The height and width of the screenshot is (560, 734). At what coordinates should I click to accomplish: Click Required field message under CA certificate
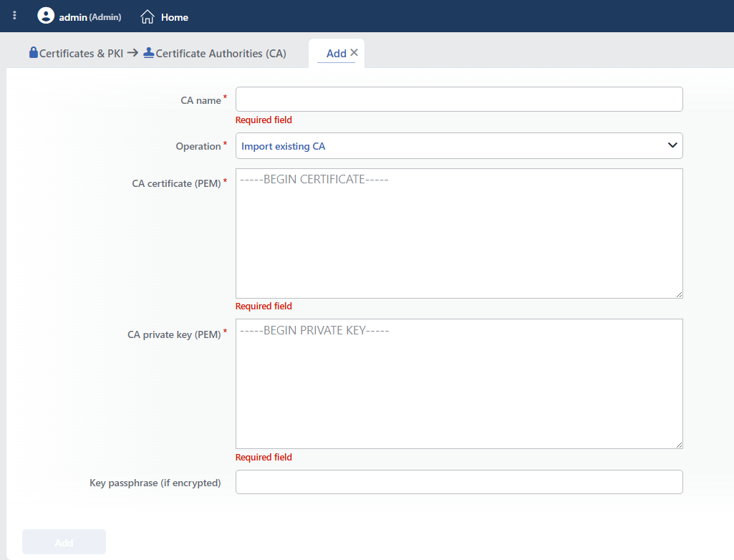tap(264, 306)
